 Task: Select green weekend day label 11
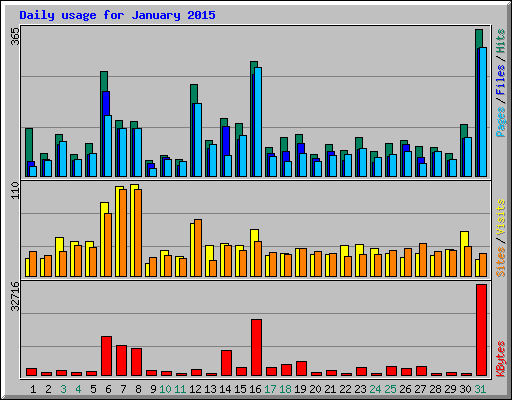(180, 389)
